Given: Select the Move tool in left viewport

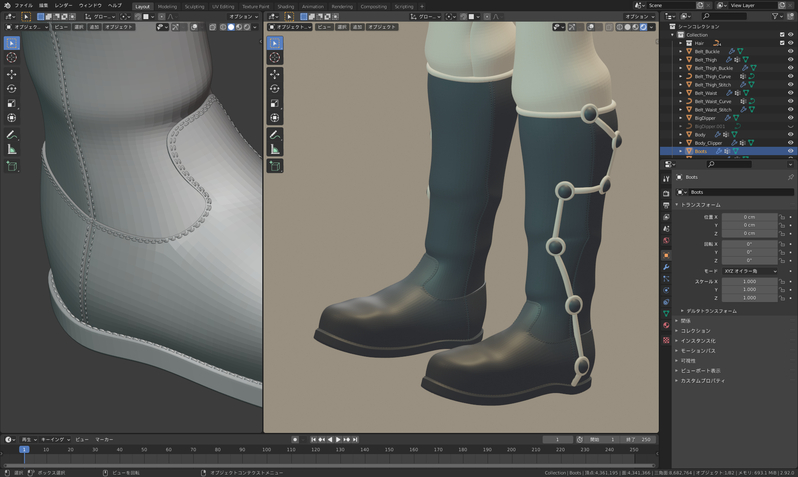Looking at the screenshot, I should [12, 74].
